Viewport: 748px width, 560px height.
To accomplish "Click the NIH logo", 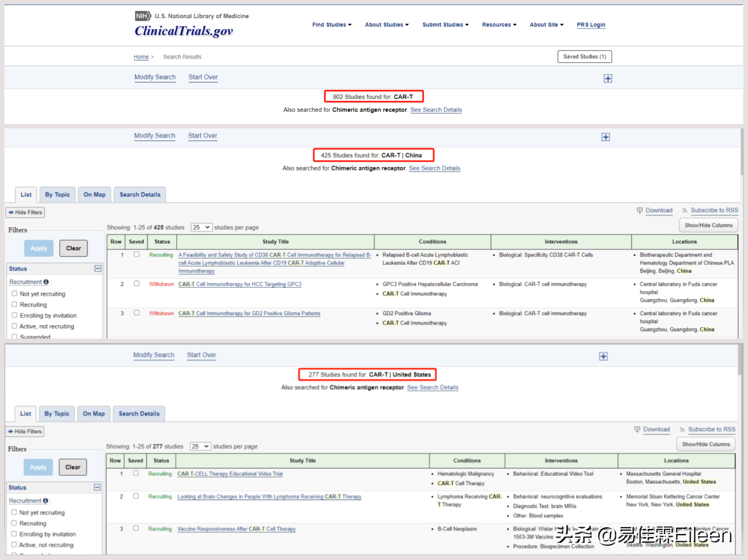I will (142, 15).
